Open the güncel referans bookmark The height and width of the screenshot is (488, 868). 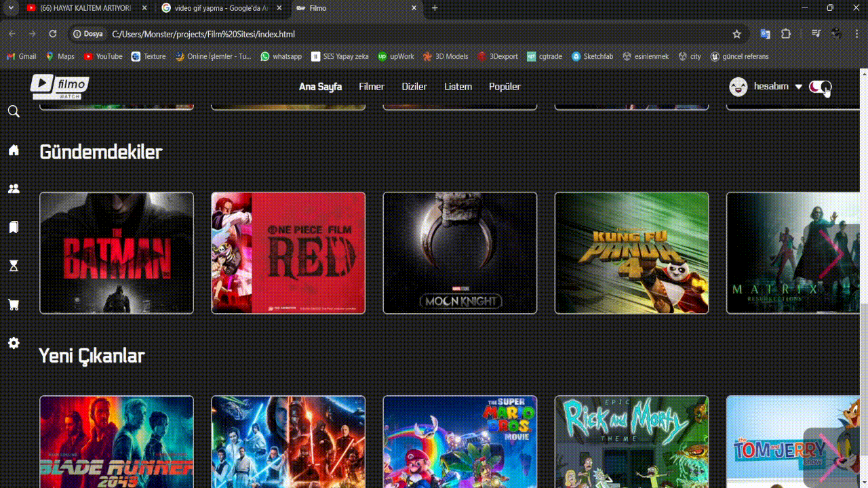(739, 56)
